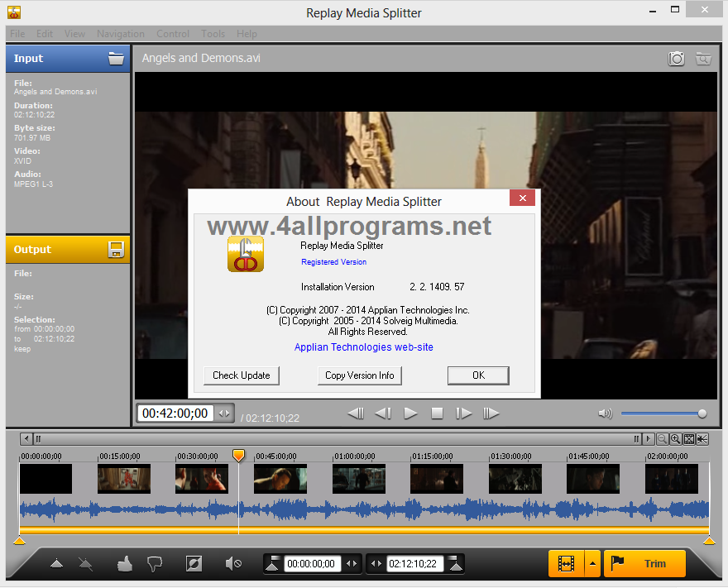Open snapshot folder icon beside camera

pyautogui.click(x=703, y=59)
